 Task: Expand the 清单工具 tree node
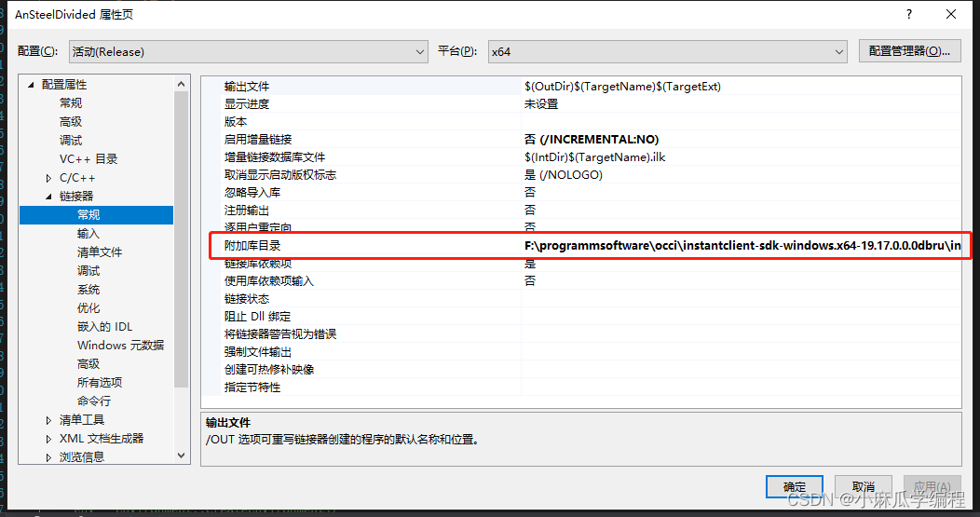(x=48, y=420)
